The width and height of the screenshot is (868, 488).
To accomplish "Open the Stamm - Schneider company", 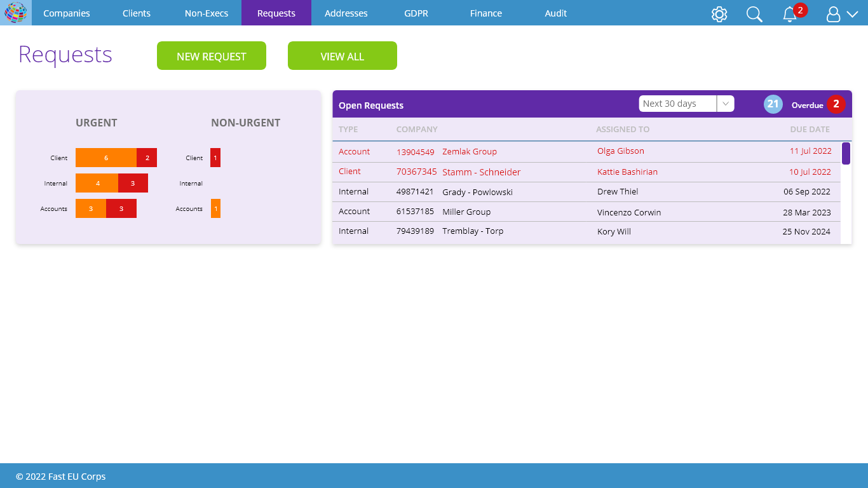I will coord(482,172).
